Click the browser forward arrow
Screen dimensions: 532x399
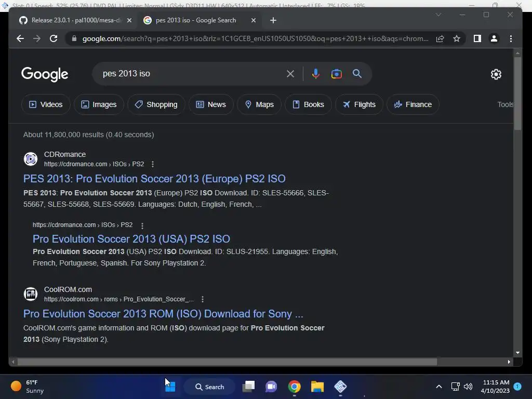pos(37,38)
